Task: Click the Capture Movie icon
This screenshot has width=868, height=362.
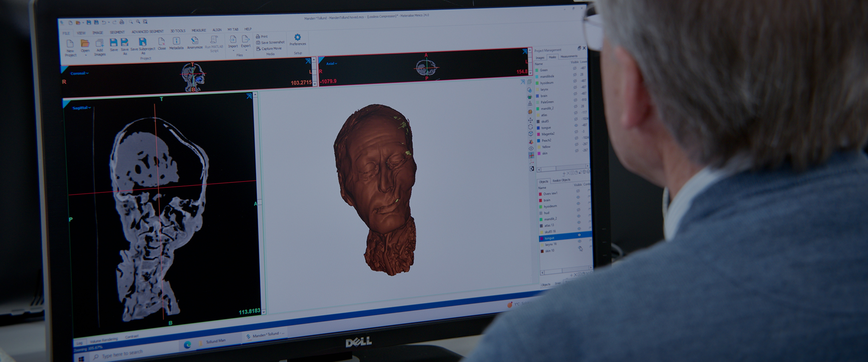Action: [258, 48]
